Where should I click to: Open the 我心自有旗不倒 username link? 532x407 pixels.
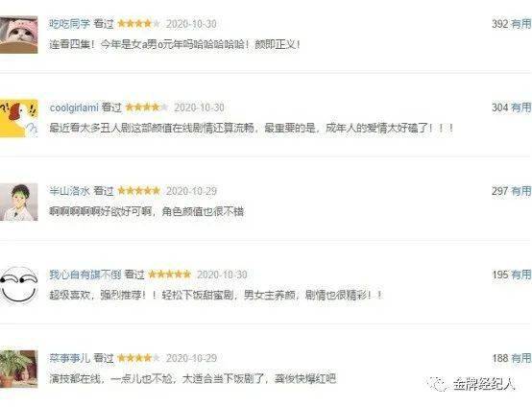[85, 275]
